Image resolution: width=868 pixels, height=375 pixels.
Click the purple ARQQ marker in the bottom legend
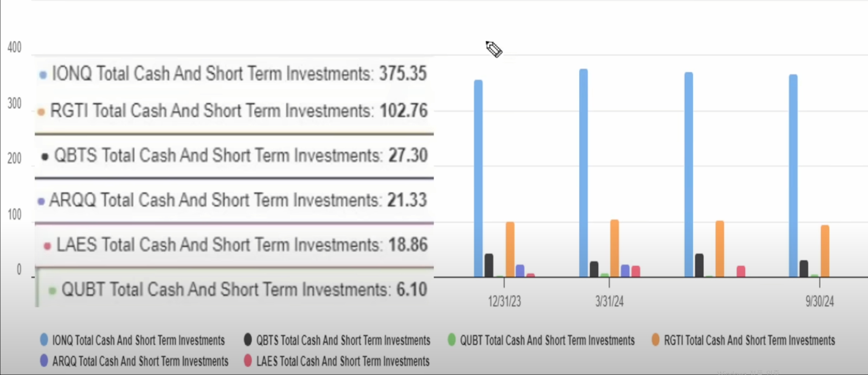tap(44, 361)
